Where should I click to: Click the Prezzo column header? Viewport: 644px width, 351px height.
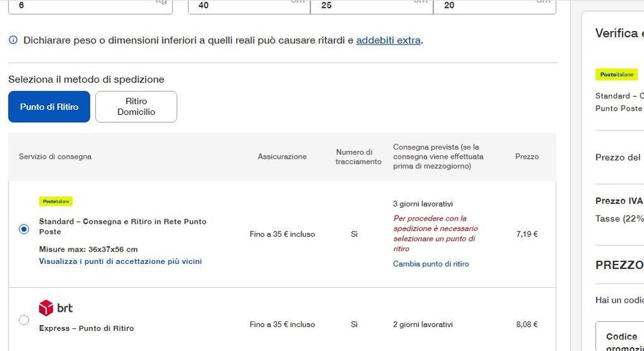pyautogui.click(x=527, y=157)
